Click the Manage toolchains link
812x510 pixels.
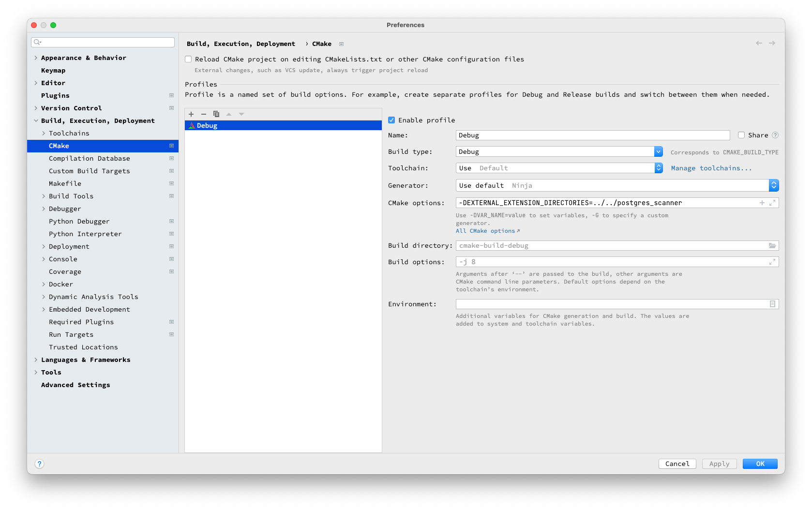pyautogui.click(x=711, y=168)
